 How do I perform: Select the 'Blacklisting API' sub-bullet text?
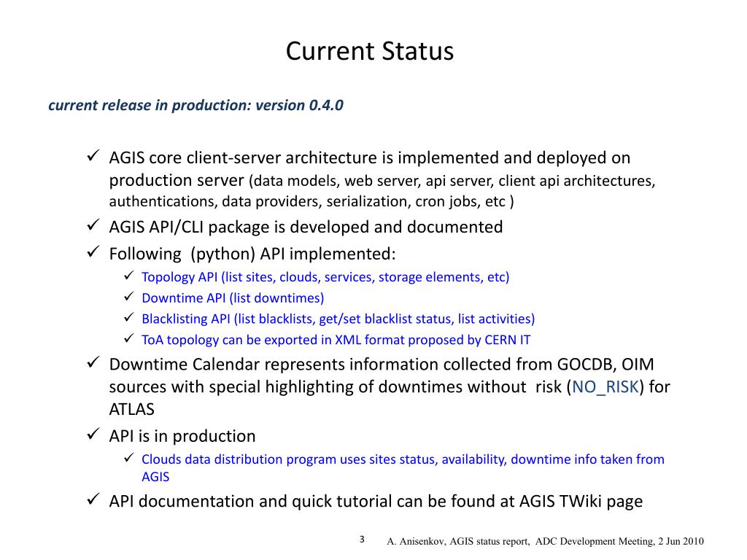tap(338, 319)
